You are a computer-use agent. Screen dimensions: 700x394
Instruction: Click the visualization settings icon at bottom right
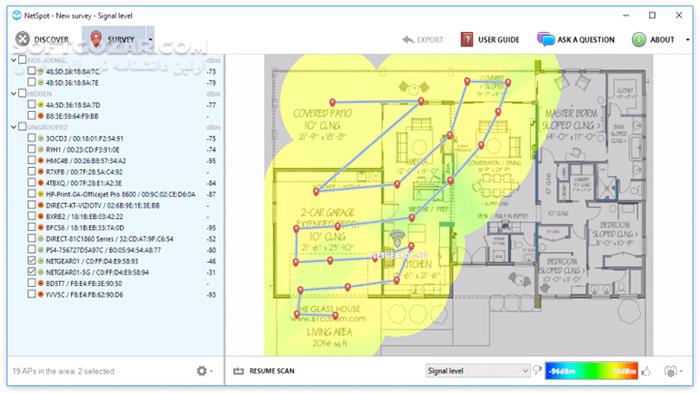(670, 371)
